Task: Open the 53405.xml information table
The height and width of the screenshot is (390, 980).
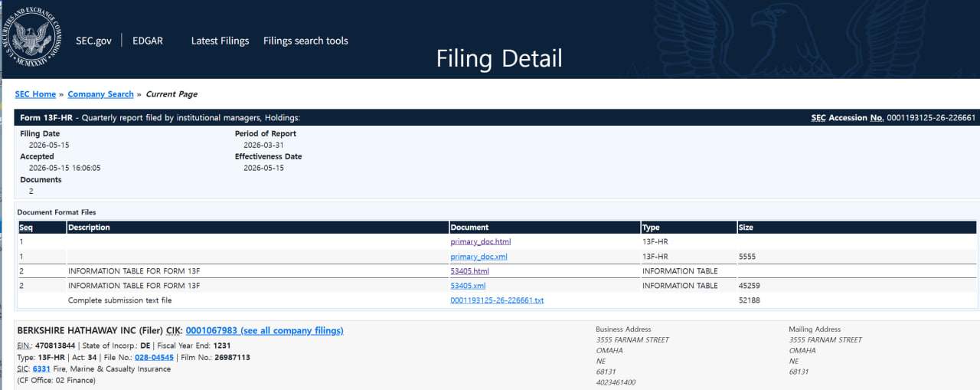Action: click(x=468, y=286)
